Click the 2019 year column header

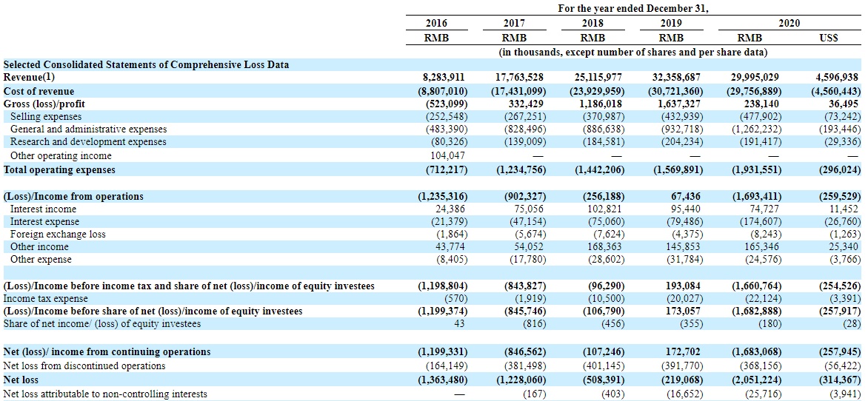(671, 24)
